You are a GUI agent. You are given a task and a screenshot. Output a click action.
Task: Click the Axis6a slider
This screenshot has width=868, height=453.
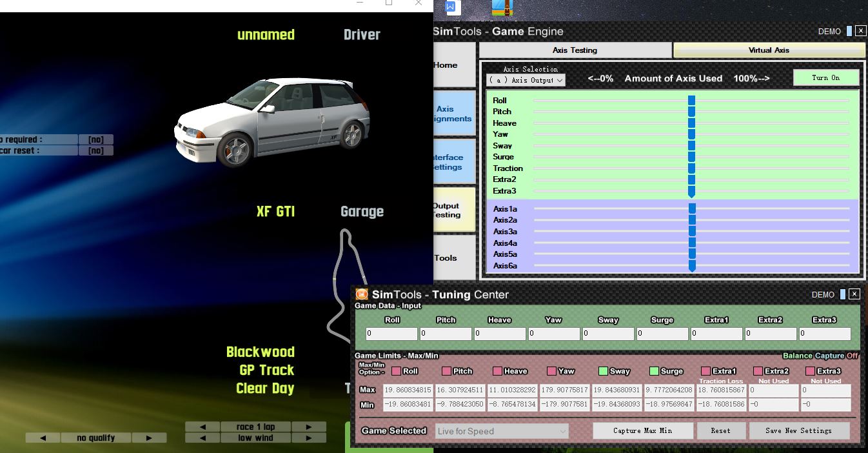pos(691,266)
